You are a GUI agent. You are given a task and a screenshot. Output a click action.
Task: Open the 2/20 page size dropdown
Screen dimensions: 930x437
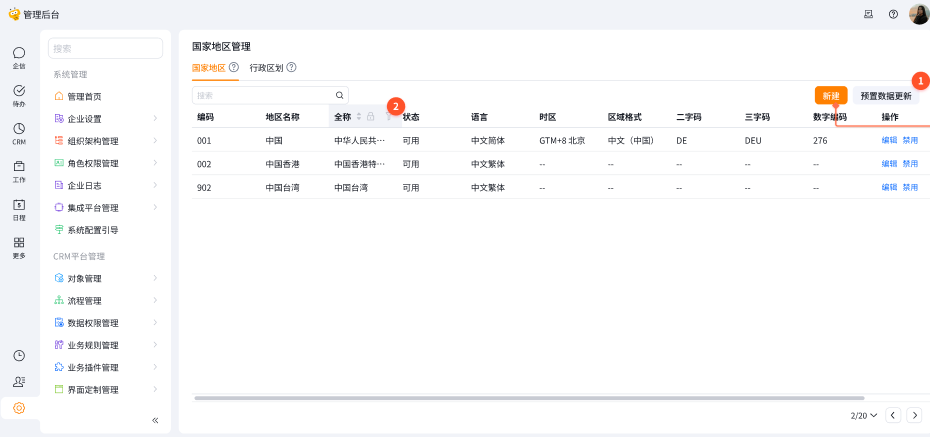click(x=864, y=415)
